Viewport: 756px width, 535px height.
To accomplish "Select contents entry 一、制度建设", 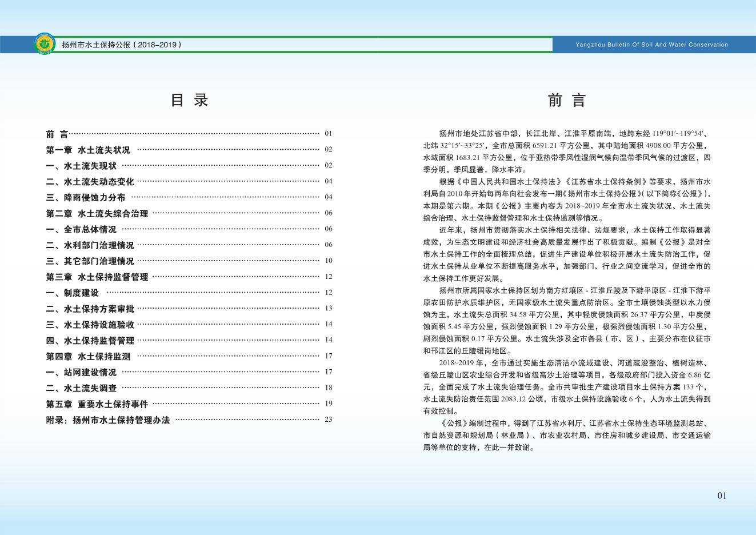I will (189, 293).
